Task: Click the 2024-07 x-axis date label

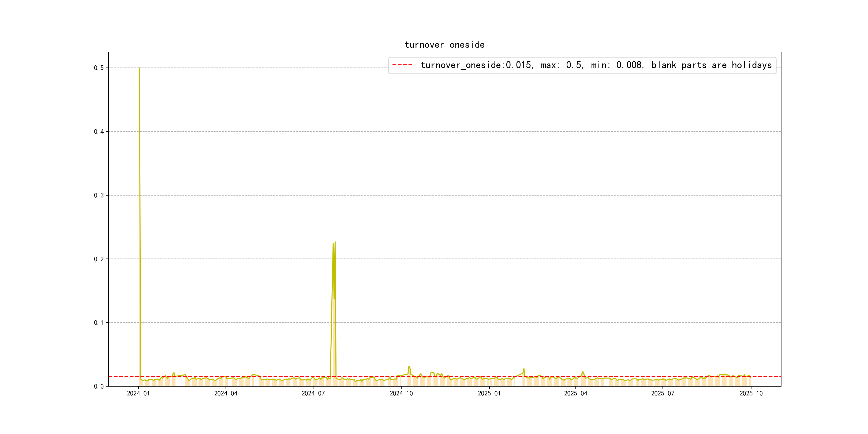Action: click(313, 393)
